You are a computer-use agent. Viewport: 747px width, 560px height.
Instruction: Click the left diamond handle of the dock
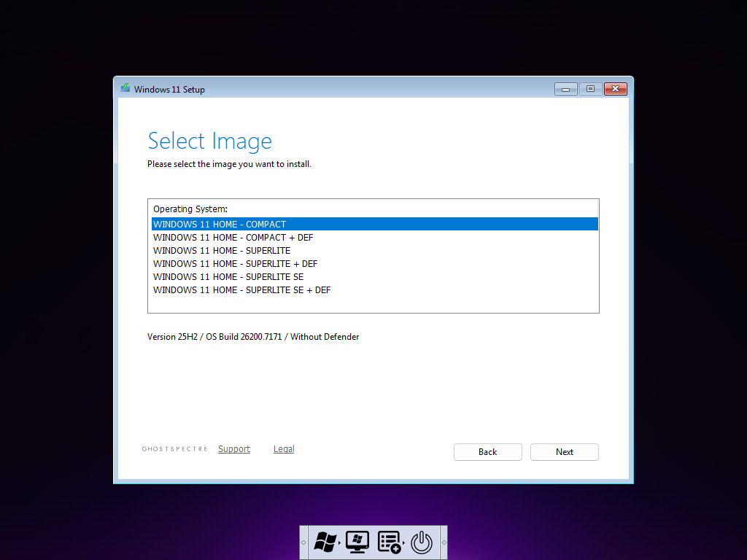pyautogui.click(x=303, y=542)
